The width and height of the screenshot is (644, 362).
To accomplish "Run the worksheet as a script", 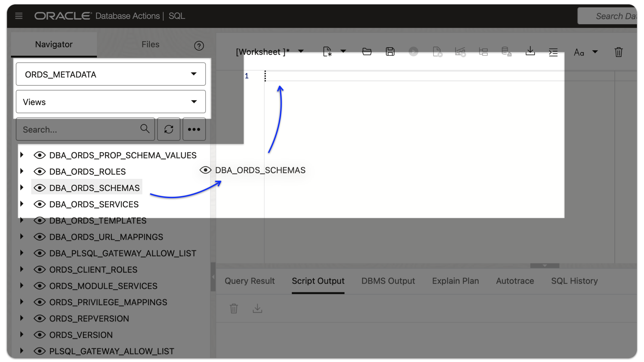I will [x=437, y=51].
